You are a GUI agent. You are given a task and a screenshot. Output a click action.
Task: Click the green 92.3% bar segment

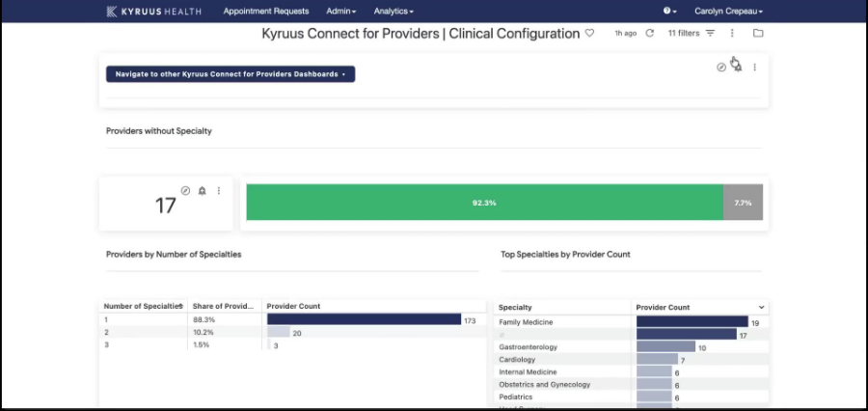pos(484,203)
